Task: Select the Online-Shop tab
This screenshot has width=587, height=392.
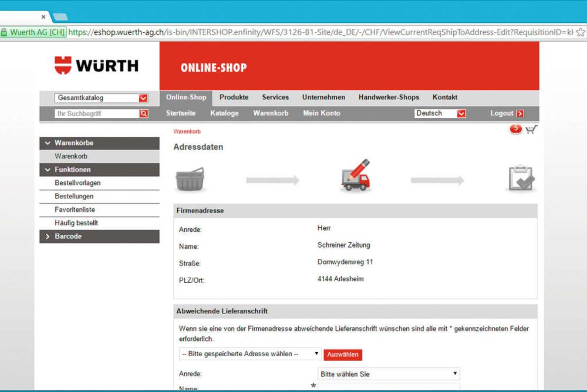Action: (186, 97)
